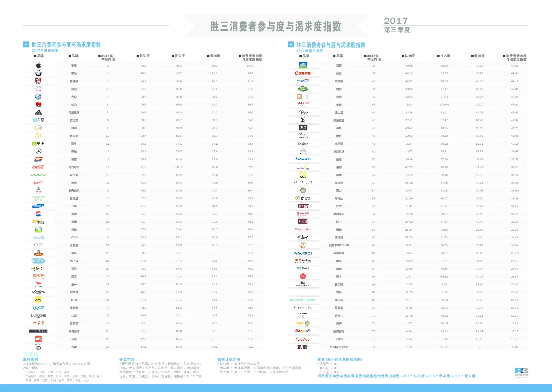The width and height of the screenshot is (552, 392).
Task: Click the brand name '阿迪达斯'
Action: pyautogui.click(x=74, y=113)
